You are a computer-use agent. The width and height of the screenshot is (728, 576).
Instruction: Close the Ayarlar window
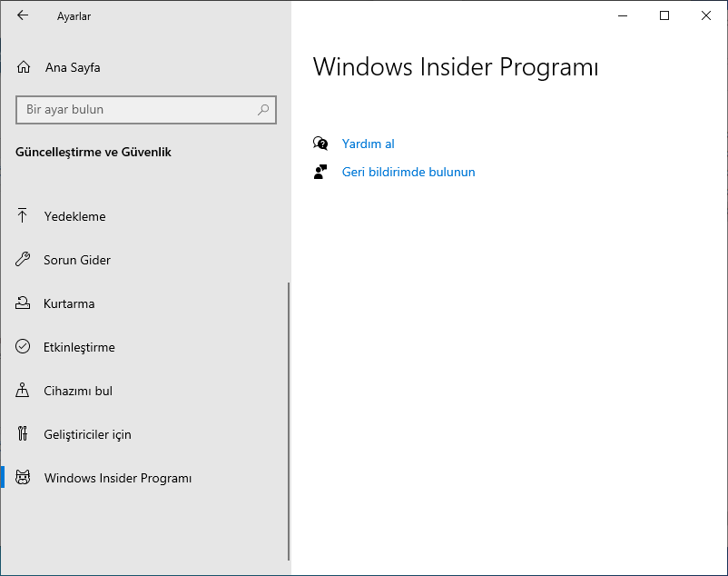coord(706,15)
